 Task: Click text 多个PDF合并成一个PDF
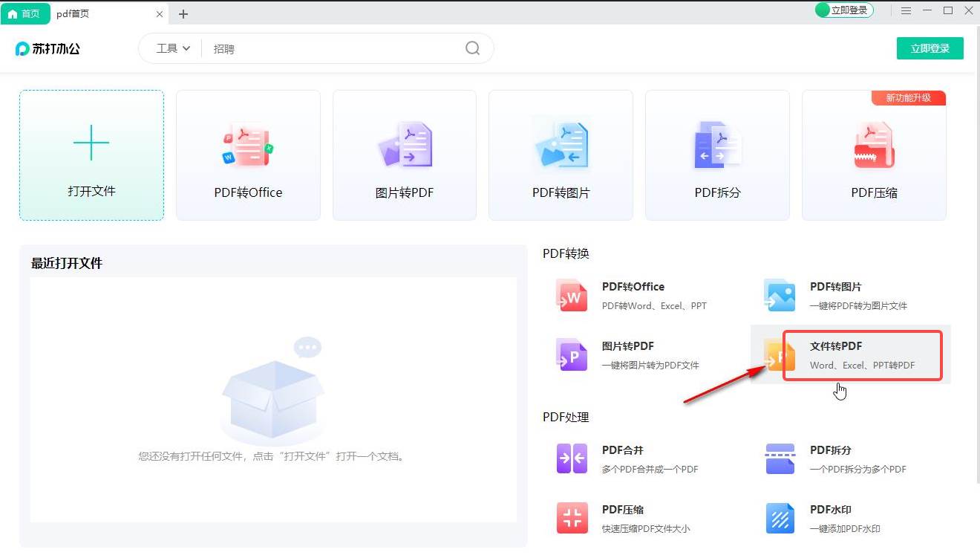650,469
